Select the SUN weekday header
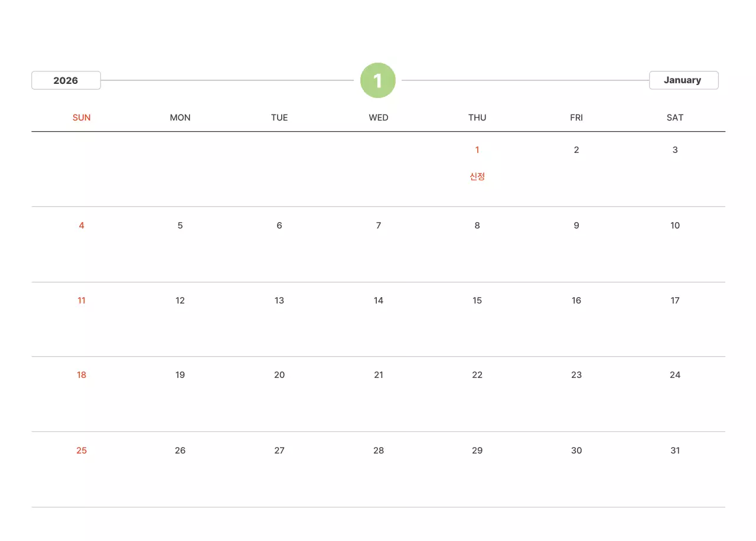Viewport: 756px width, 541px height. click(82, 118)
